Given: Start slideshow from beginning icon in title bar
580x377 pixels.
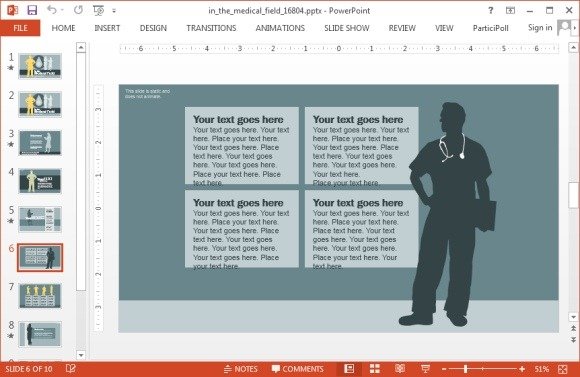Looking at the screenshot, I should tap(98, 10).
